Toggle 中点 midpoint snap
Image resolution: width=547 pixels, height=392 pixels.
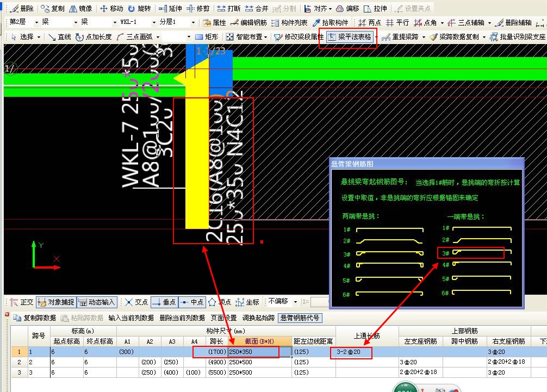click(191, 302)
